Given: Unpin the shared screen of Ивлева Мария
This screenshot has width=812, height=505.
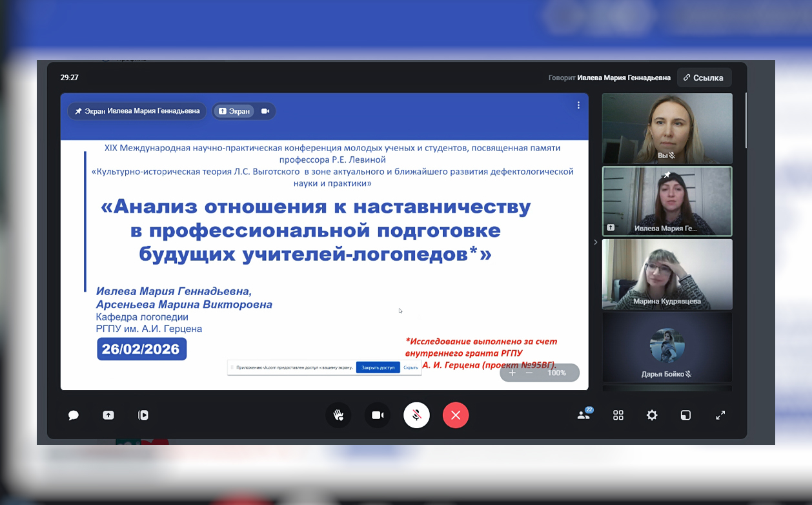Looking at the screenshot, I should coord(77,111).
